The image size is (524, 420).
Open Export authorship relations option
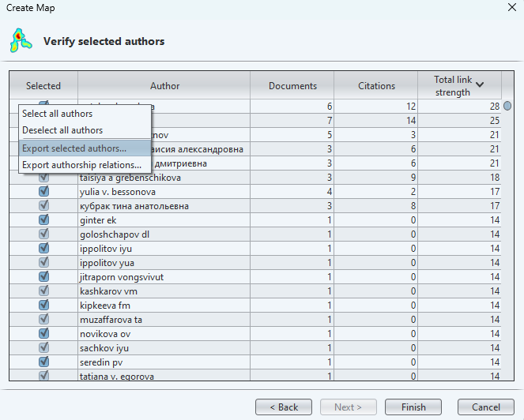click(x=81, y=165)
